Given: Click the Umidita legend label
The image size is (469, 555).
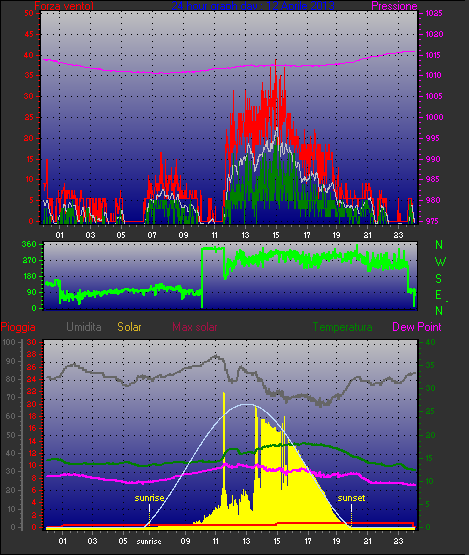Looking at the screenshot, I should (84, 327).
